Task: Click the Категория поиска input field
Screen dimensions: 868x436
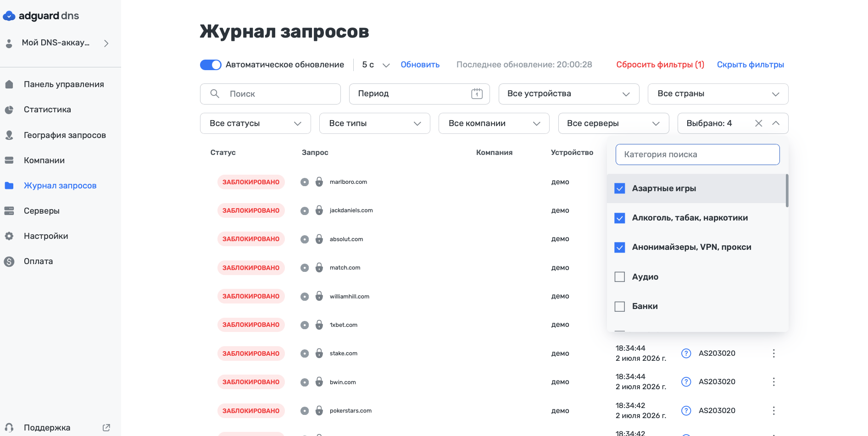Action: tap(698, 155)
